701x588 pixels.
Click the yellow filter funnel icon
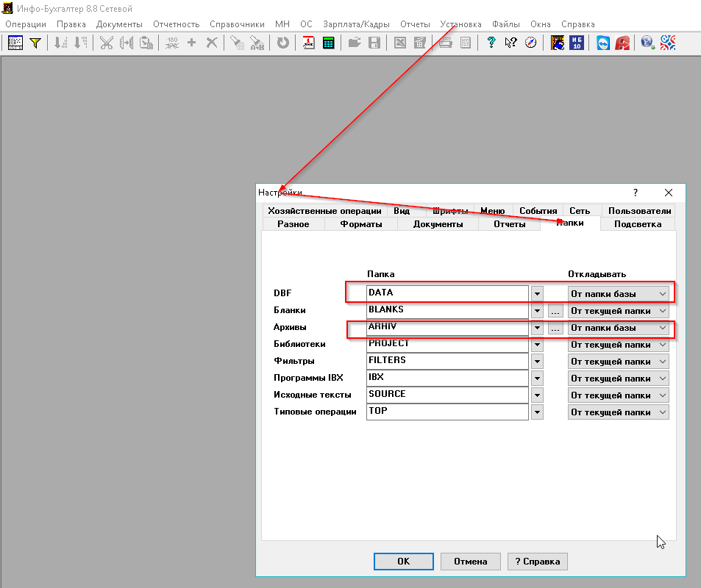35,43
